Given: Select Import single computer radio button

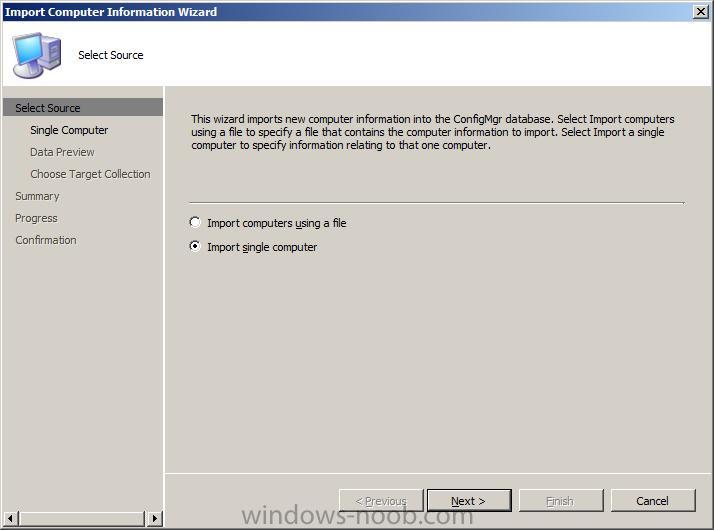Looking at the screenshot, I should pos(195,246).
